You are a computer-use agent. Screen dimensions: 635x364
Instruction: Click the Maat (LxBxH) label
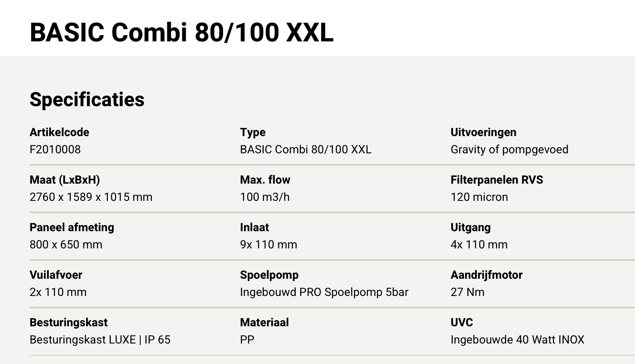[64, 180]
